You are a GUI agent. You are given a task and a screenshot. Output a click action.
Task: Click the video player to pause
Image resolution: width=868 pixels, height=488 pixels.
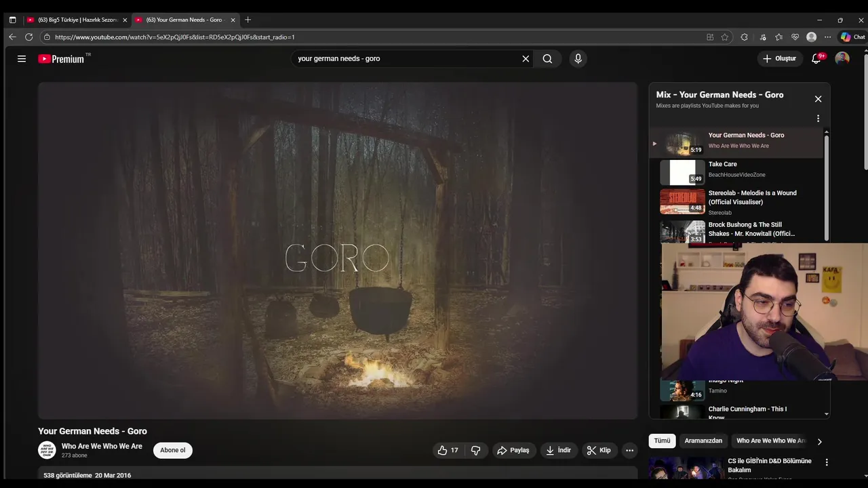[338, 251]
